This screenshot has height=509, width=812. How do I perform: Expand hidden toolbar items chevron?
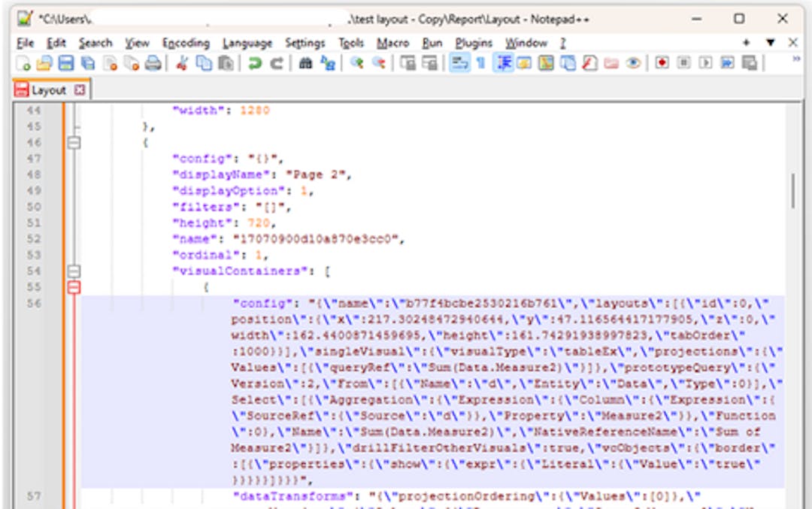pyautogui.click(x=796, y=59)
